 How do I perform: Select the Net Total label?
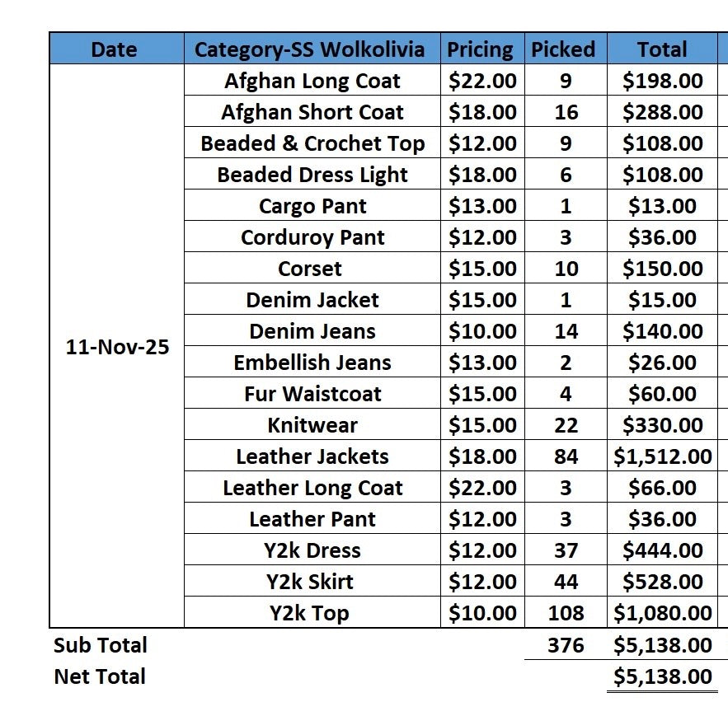100,676
